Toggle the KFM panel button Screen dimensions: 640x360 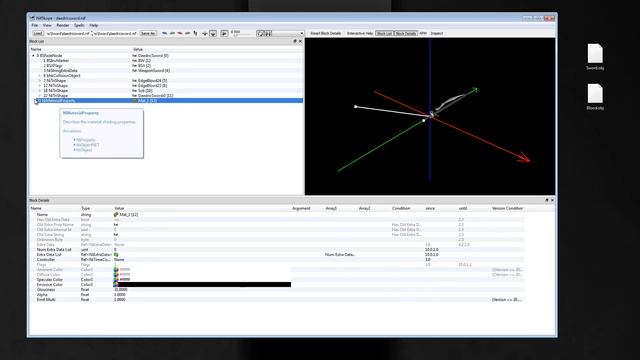(423, 33)
